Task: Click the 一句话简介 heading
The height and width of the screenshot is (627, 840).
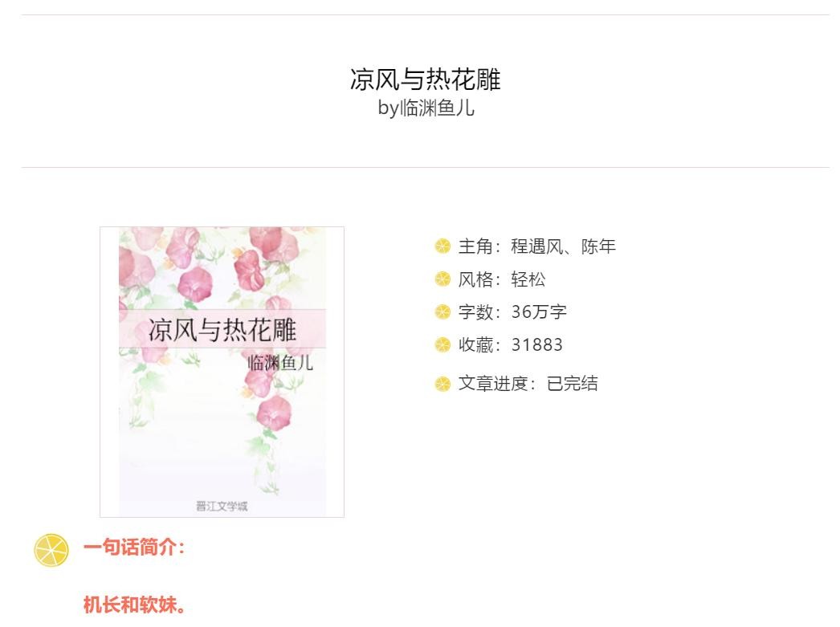Action: 134,548
